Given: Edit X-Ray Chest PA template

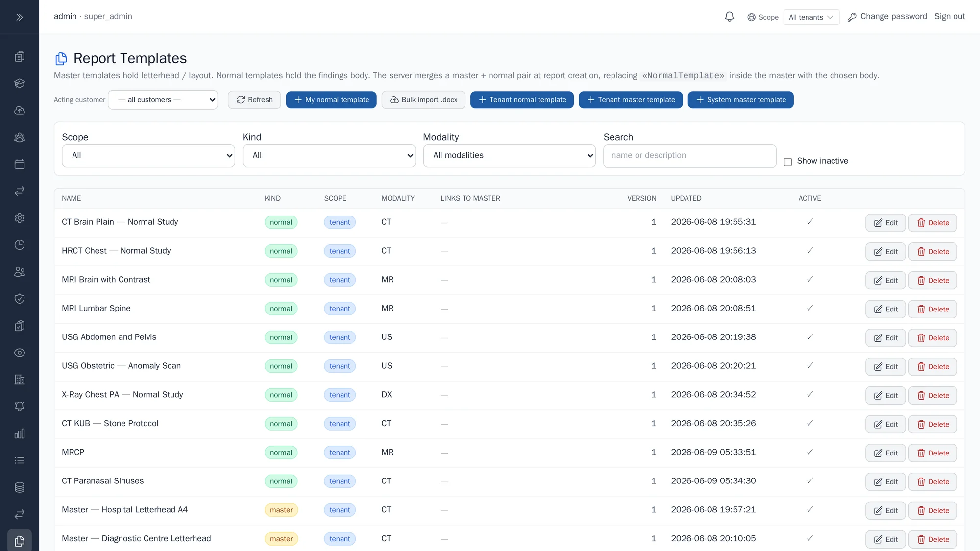Looking at the screenshot, I should click(x=885, y=396).
